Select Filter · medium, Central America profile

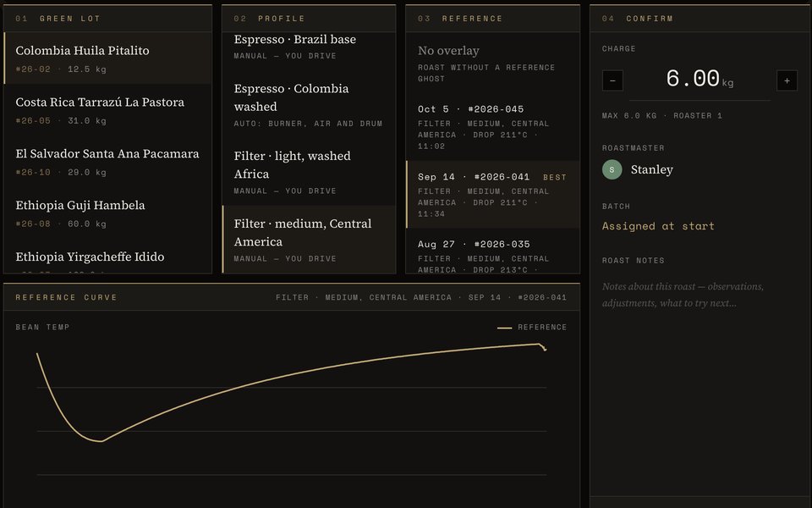point(309,239)
